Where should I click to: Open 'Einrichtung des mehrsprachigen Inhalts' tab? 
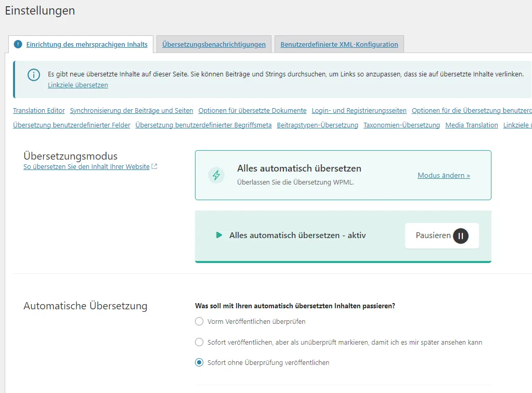[x=87, y=44]
